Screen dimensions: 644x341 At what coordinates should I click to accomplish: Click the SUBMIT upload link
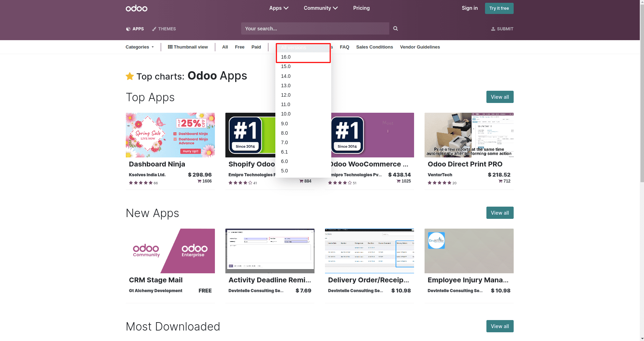[502, 29]
